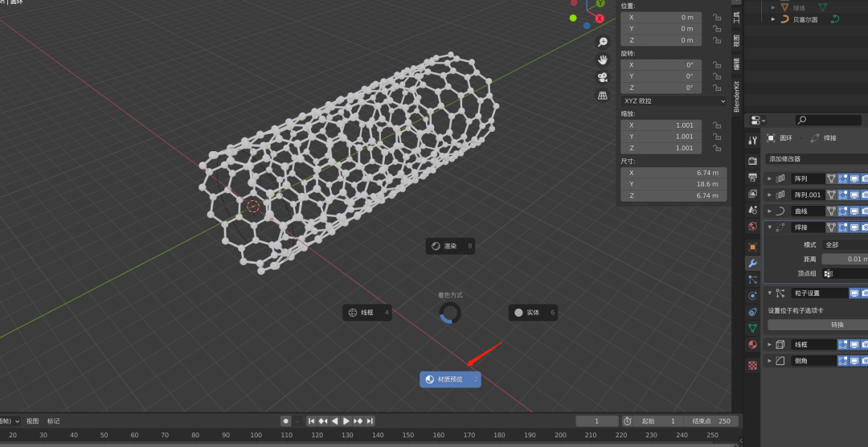The width and height of the screenshot is (868, 447).
Task: Click the properties search field
Action: 828,121
